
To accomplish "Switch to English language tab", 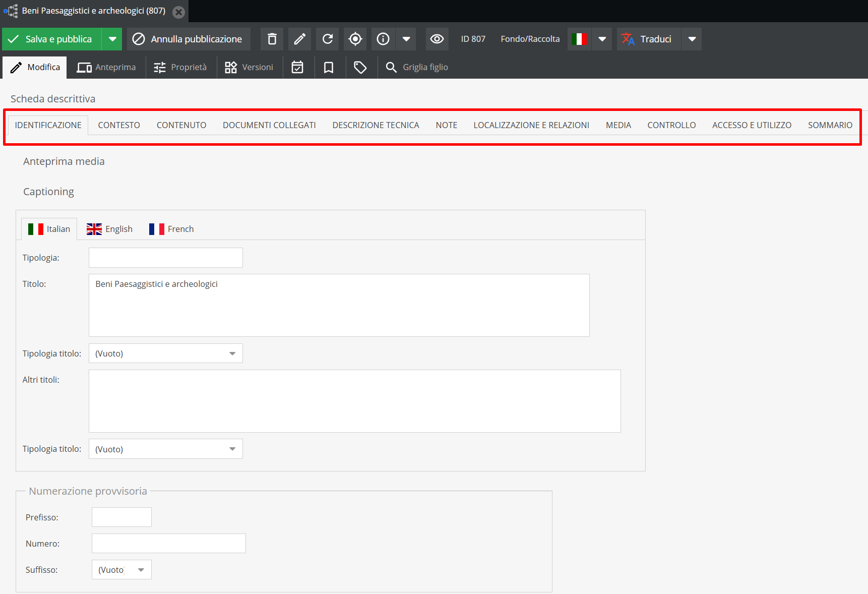I will 109,229.
